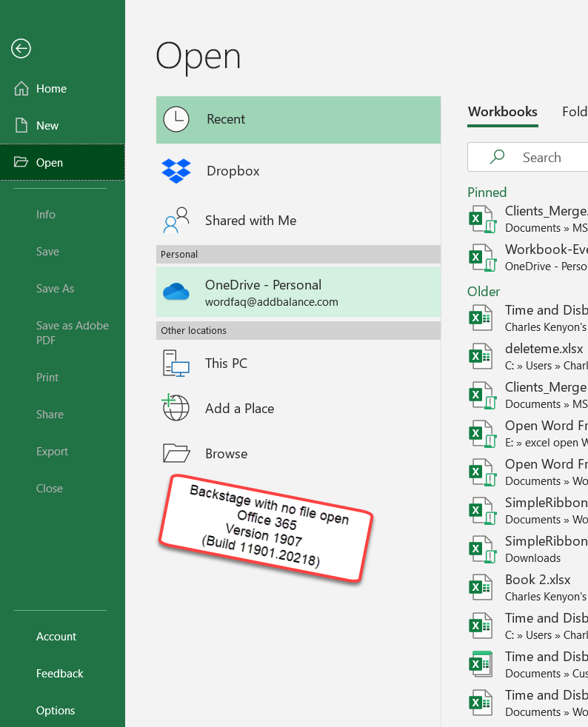Screen dimensions: 588x727
Task: Select OneDrive - Personal location
Action: click(x=298, y=292)
